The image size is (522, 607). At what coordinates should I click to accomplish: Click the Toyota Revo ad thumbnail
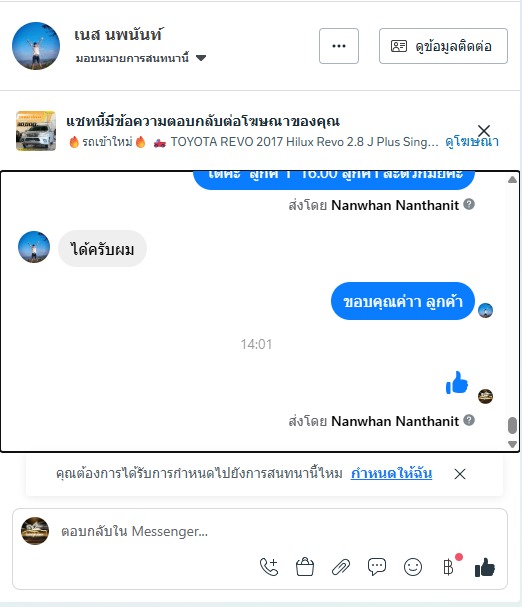36,131
